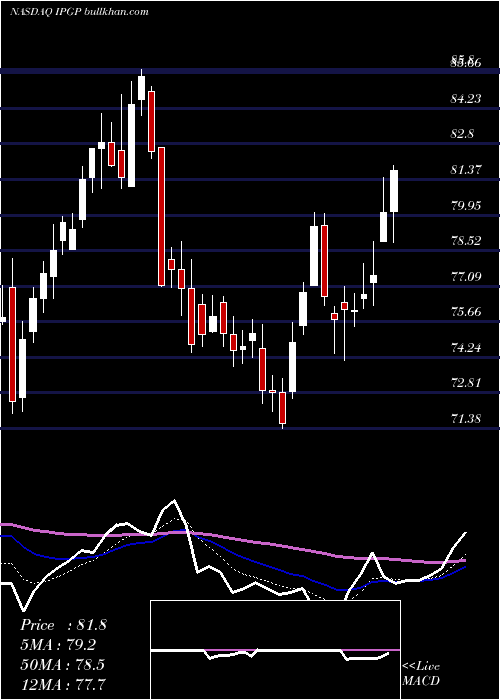The width and height of the screenshot is (500, 700).
Task: Click the 82.8 price axis label
Action: (x=463, y=134)
